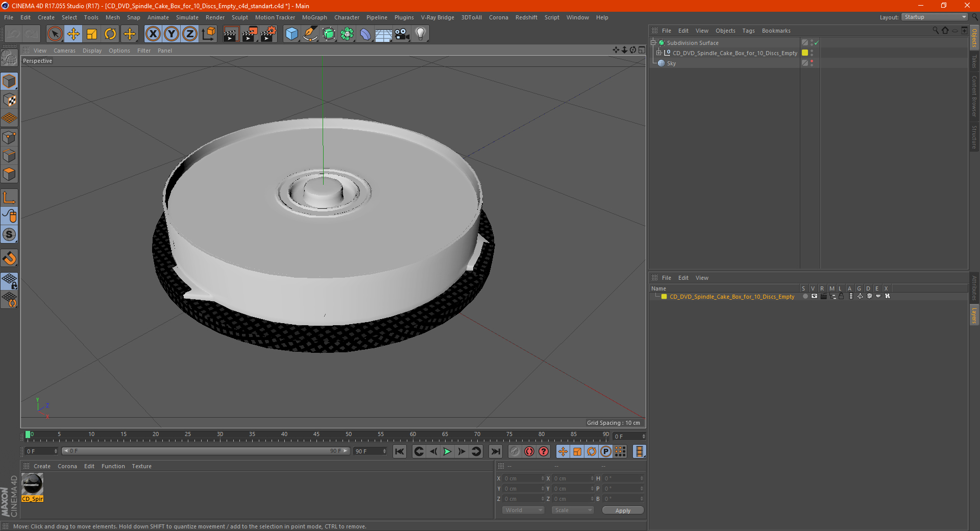Click the yellow layer color swatch of CD_DVD object
Viewport: 980px width, 531px height.
(805, 53)
